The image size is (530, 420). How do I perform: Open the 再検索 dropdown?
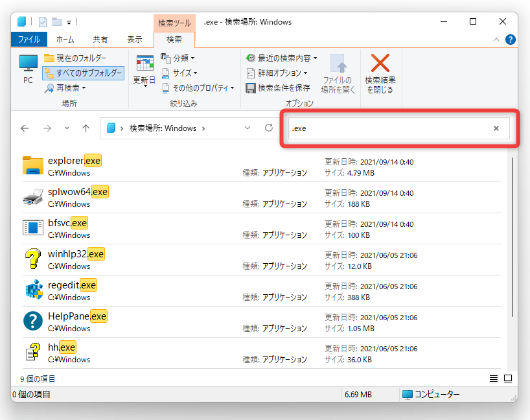[65, 88]
